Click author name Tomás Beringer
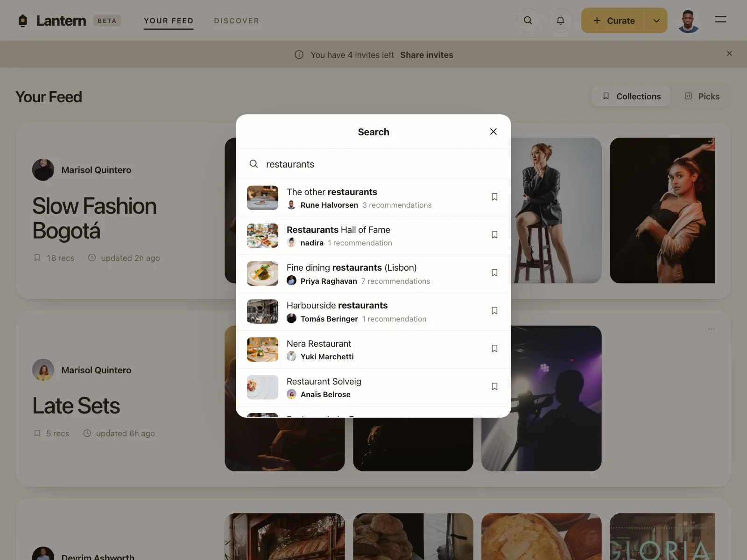The height and width of the screenshot is (560, 747). tap(329, 319)
